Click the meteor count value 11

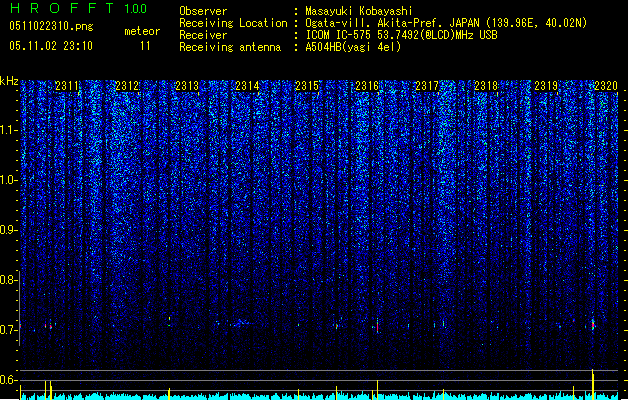click(145, 46)
